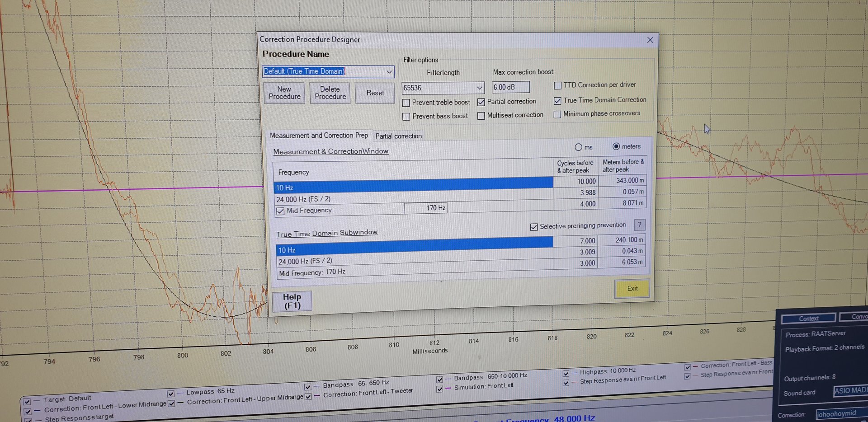Image resolution: width=868 pixels, height=422 pixels.
Task: Enable Multiseat correction checkbox
Action: tap(481, 116)
